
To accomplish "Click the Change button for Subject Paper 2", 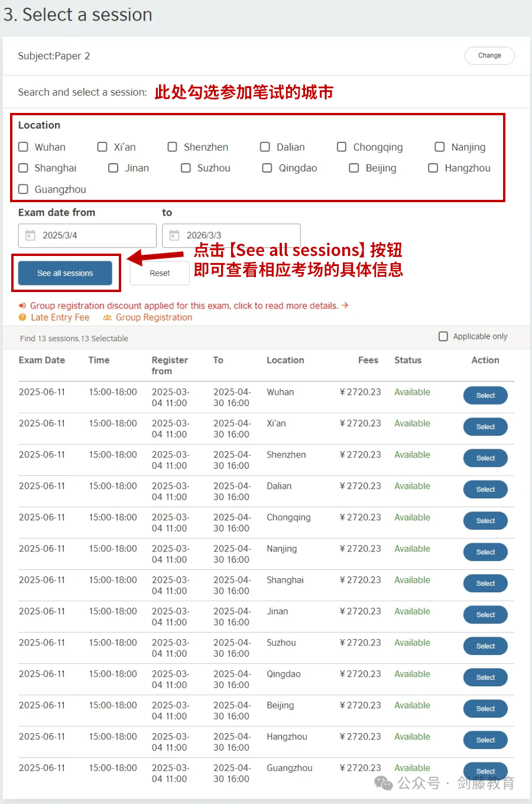I will [x=489, y=56].
